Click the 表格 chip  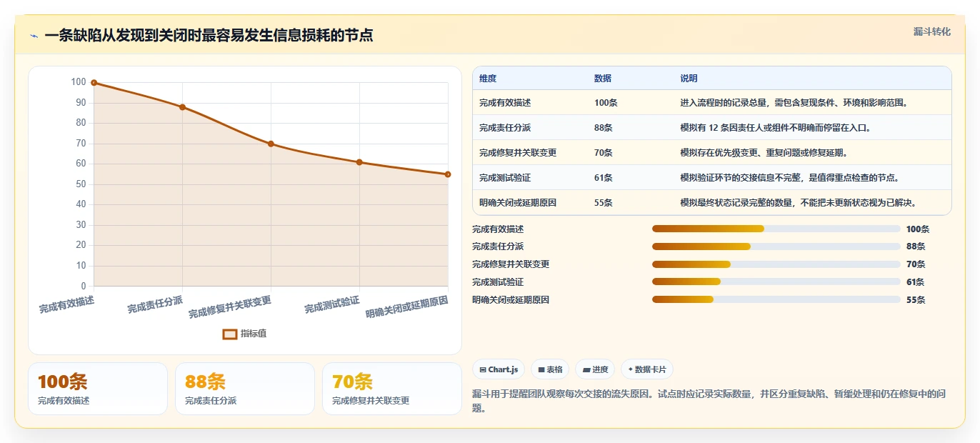click(x=550, y=369)
